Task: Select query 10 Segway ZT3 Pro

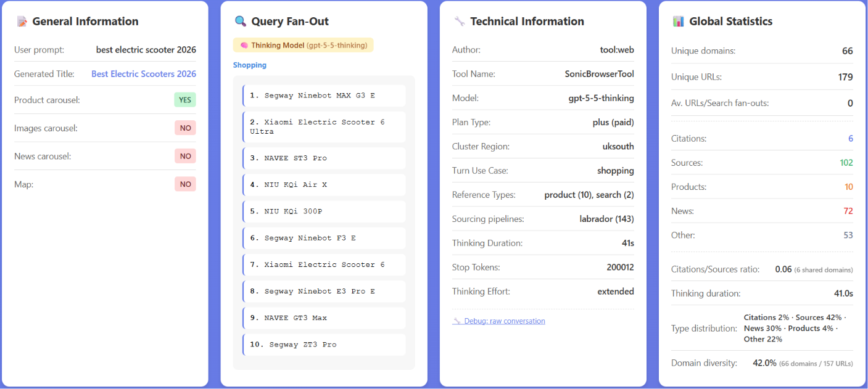Action: [x=324, y=345]
